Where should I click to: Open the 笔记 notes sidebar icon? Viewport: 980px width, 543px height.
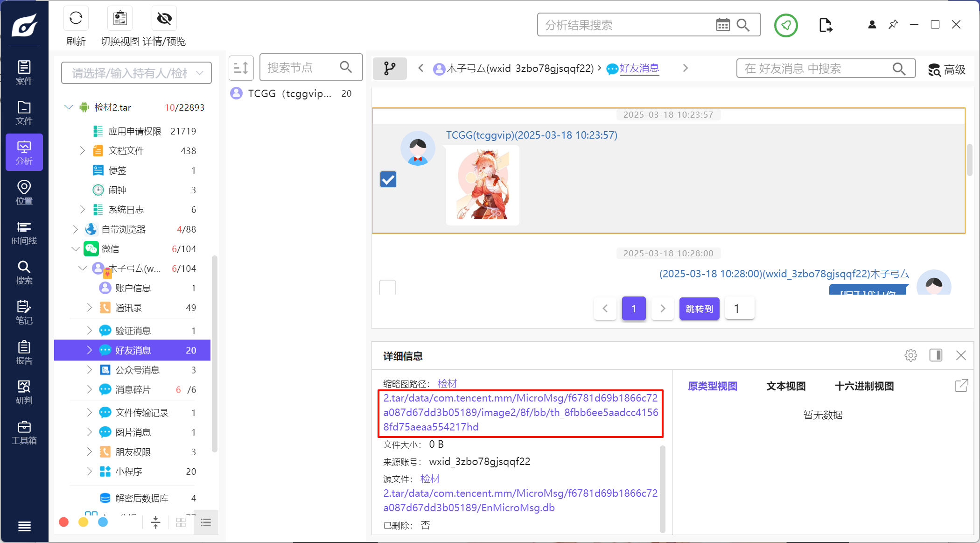(x=24, y=312)
